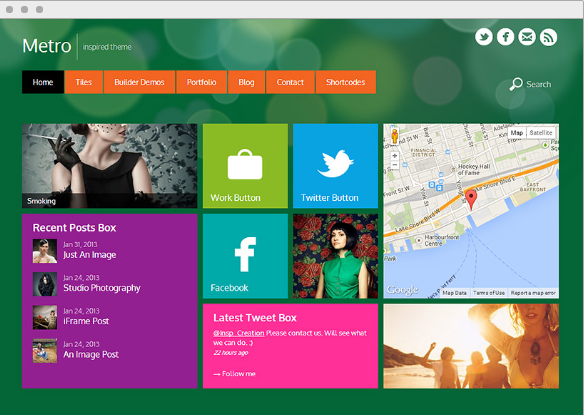586x415 pixels.
Task: Click the Jan 31, 2013 post date
Action: (80, 245)
